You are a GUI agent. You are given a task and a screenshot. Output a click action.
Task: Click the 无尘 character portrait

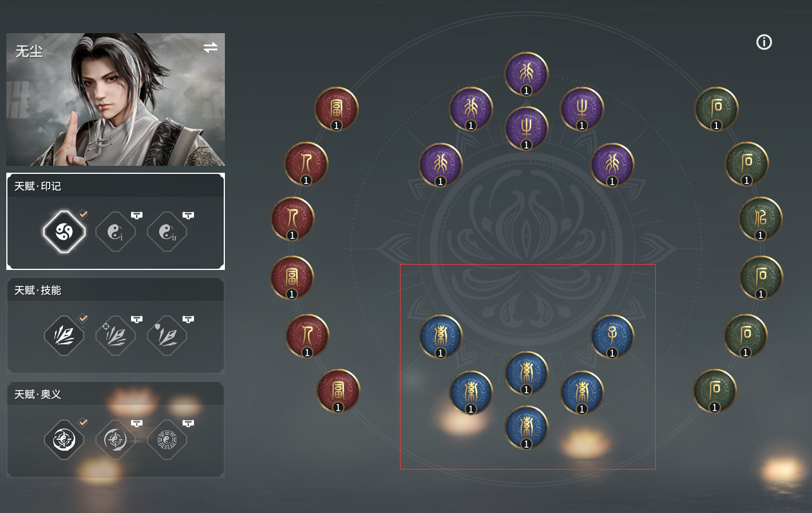116,100
